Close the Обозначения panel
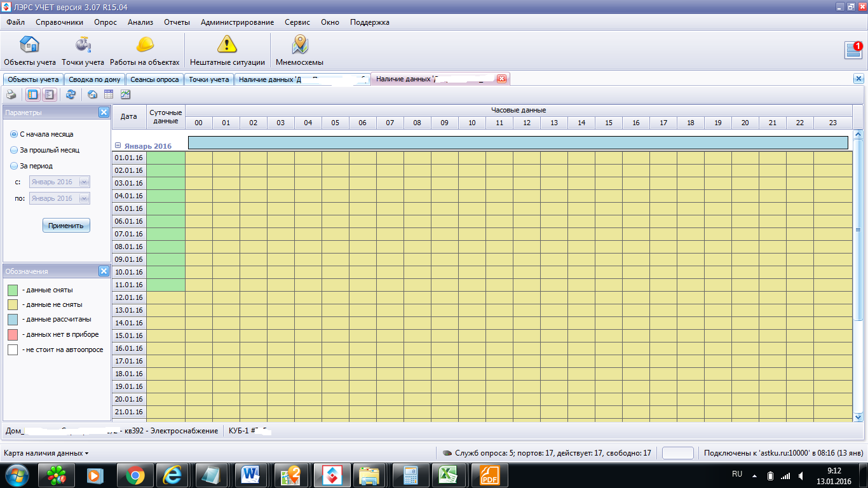This screenshot has width=868, height=488. (104, 271)
